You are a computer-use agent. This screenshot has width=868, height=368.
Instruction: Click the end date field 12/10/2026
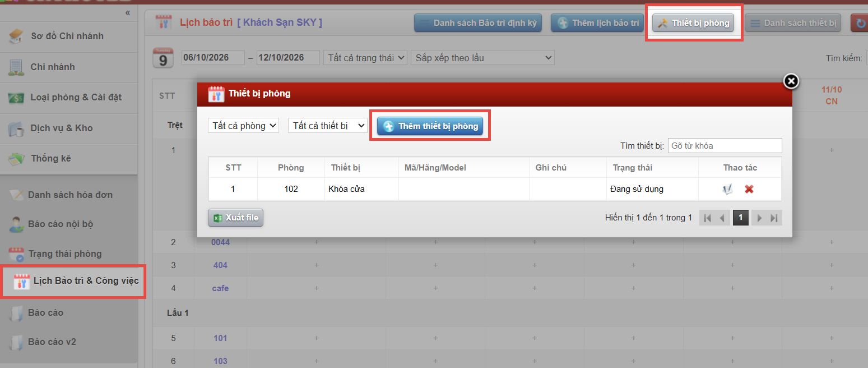[288, 58]
